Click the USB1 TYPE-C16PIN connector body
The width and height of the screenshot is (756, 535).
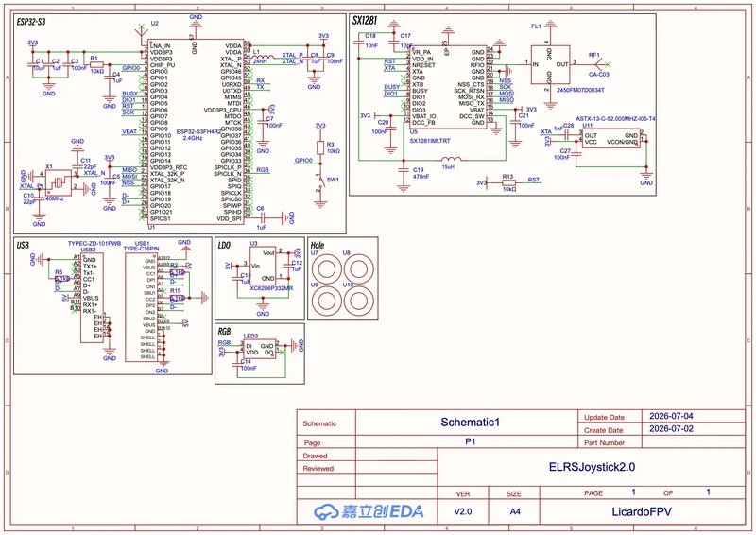point(142,307)
